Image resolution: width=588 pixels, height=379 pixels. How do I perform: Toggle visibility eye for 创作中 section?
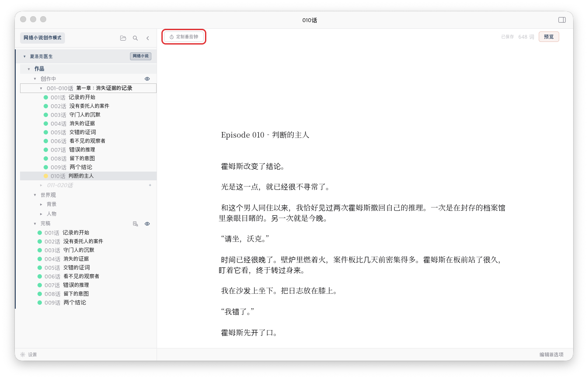point(147,79)
